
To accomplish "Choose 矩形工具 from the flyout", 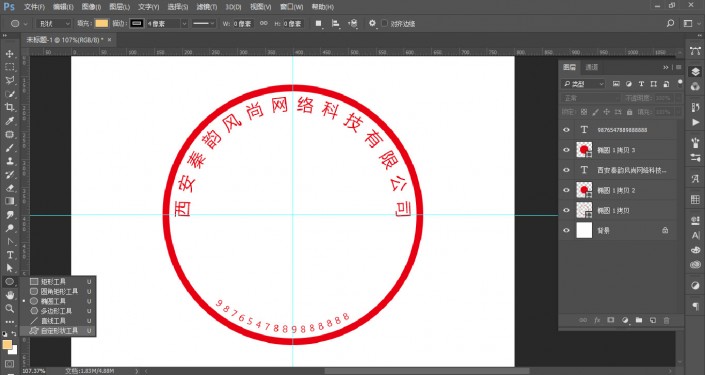I will click(58, 281).
